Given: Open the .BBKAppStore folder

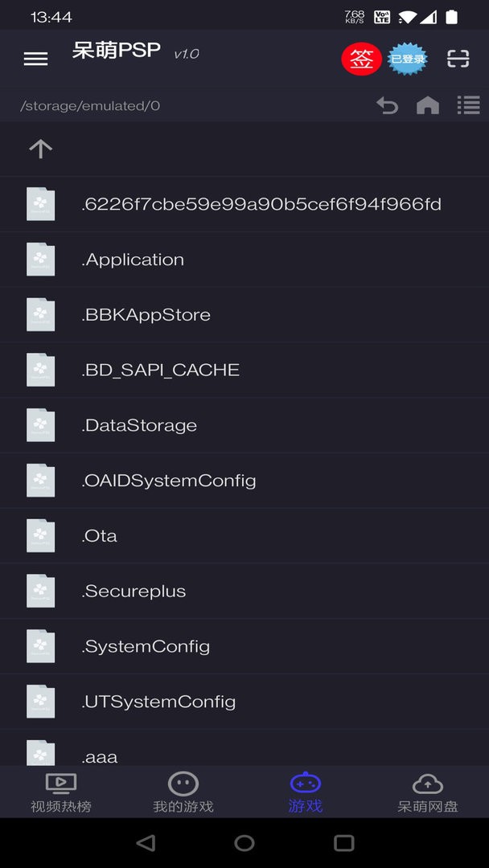Looking at the screenshot, I should click(146, 315).
